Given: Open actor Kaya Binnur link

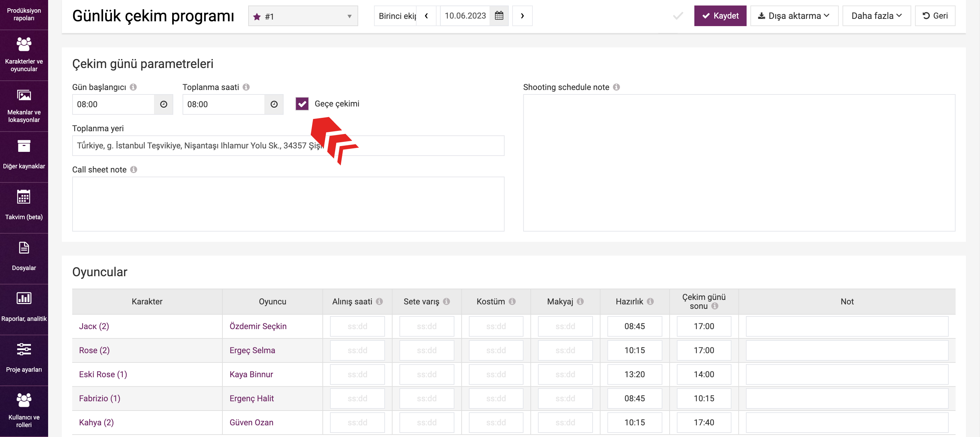Looking at the screenshot, I should (251, 374).
